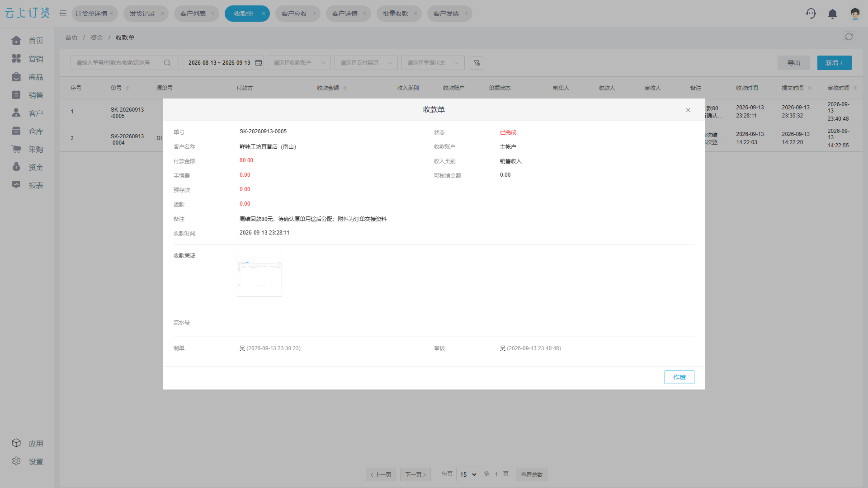
Task: Open the 收款凭证 receipt thumbnail
Action: 259,274
